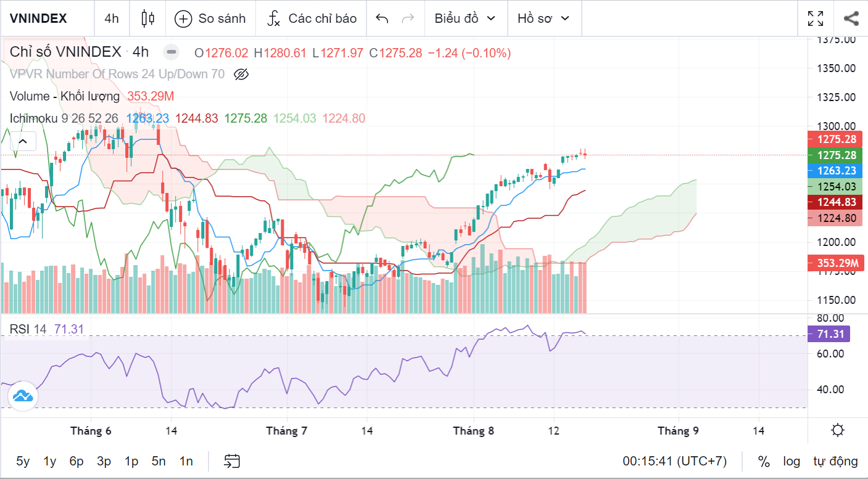Select the Volume - Khối lượng legend
The height and width of the screenshot is (479, 868).
pos(65,96)
